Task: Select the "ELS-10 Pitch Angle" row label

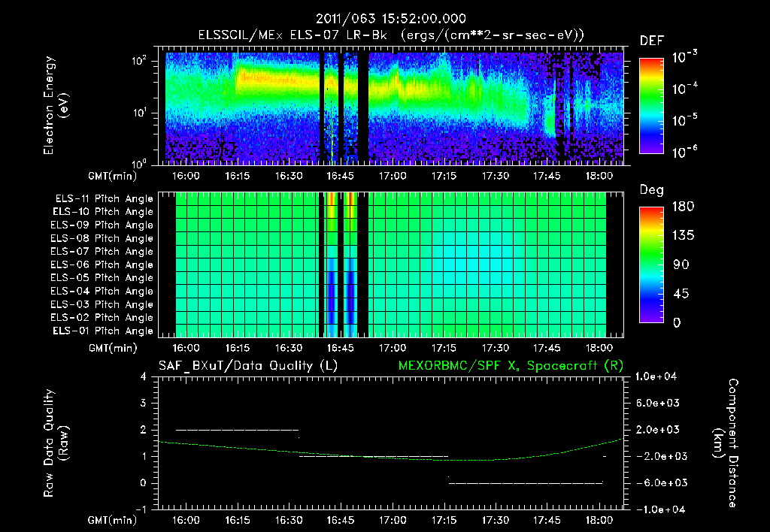Action: tap(103, 212)
